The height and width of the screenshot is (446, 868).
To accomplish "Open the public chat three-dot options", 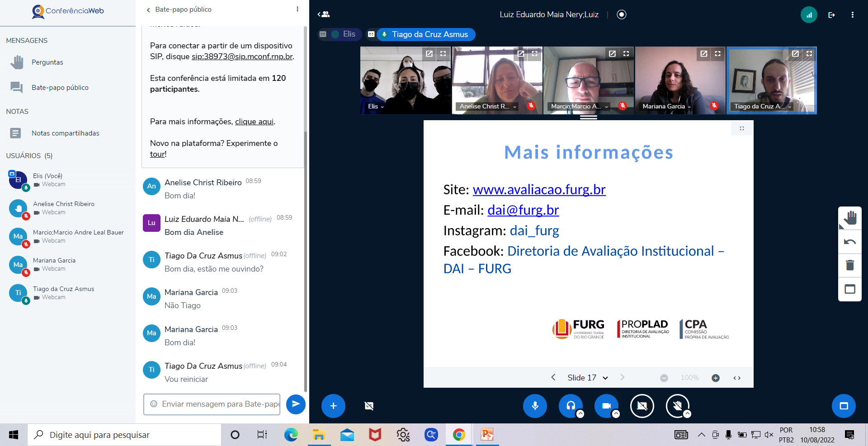I will pos(297,9).
